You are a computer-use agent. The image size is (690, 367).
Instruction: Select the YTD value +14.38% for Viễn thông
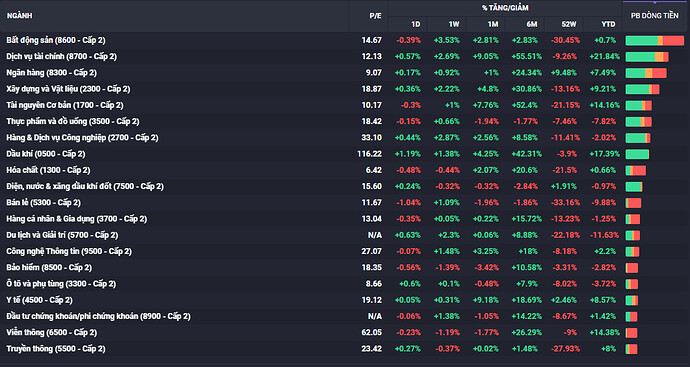(x=605, y=333)
